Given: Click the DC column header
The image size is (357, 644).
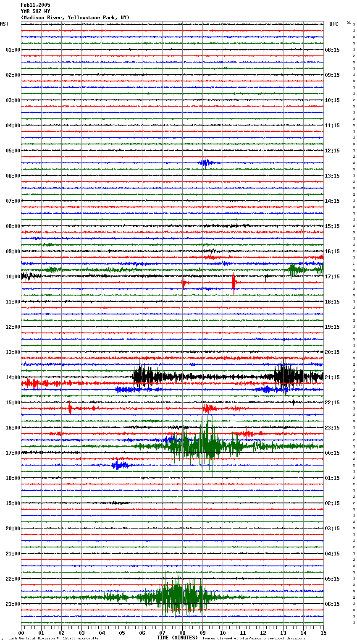Looking at the screenshot, I should pyautogui.click(x=349, y=23).
